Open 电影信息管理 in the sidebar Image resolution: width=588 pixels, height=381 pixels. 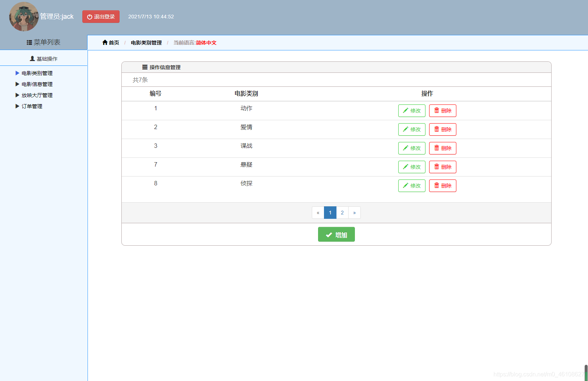click(37, 84)
